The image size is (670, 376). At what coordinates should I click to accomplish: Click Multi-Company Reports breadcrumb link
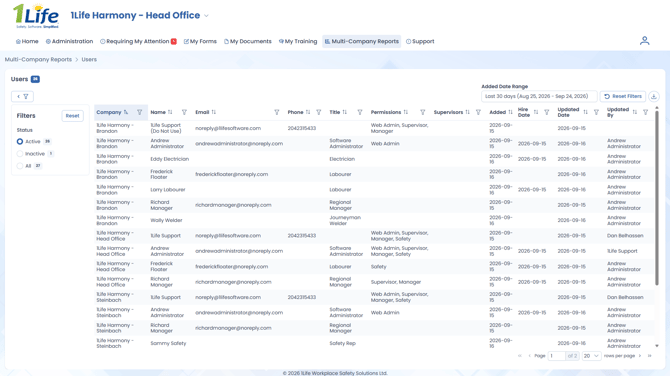(x=38, y=60)
